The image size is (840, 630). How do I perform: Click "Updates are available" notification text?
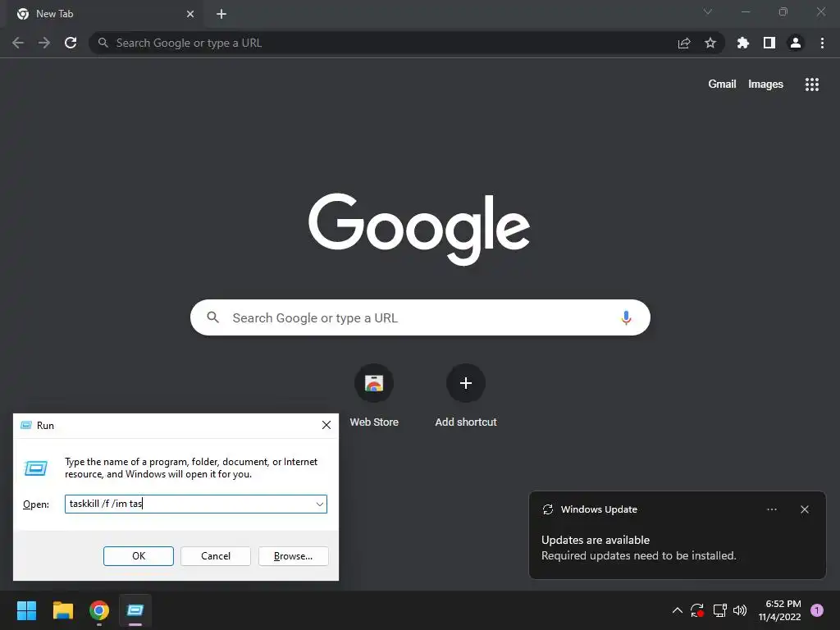coord(596,540)
